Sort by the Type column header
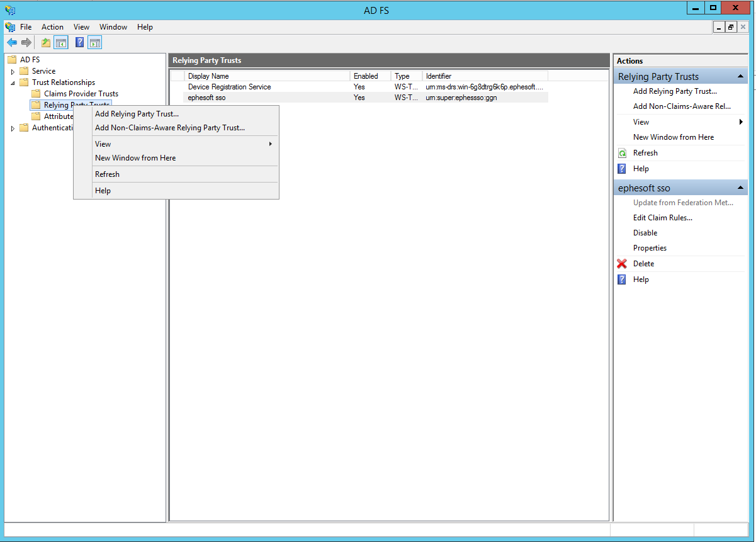The image size is (756, 542). (407, 76)
